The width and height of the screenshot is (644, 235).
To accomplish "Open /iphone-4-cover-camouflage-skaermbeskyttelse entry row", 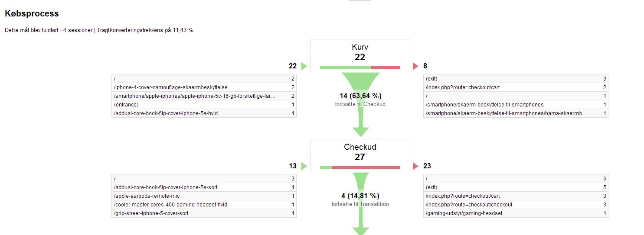I will 204,87.
